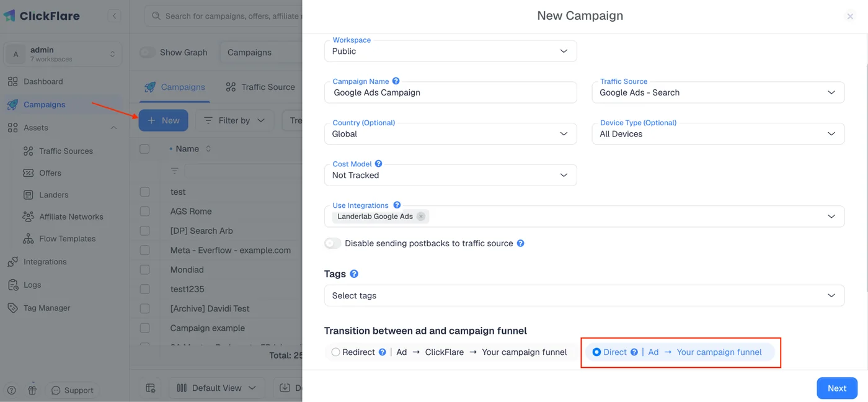The height and width of the screenshot is (402, 868).
Task: Click the help question mark icon at the sidebar bottom
Action: coord(11,390)
